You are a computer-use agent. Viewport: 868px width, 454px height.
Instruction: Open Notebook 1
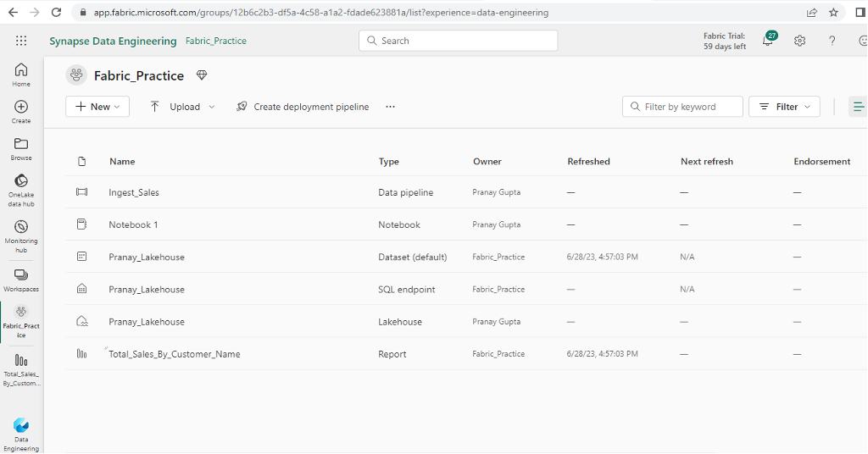point(133,224)
